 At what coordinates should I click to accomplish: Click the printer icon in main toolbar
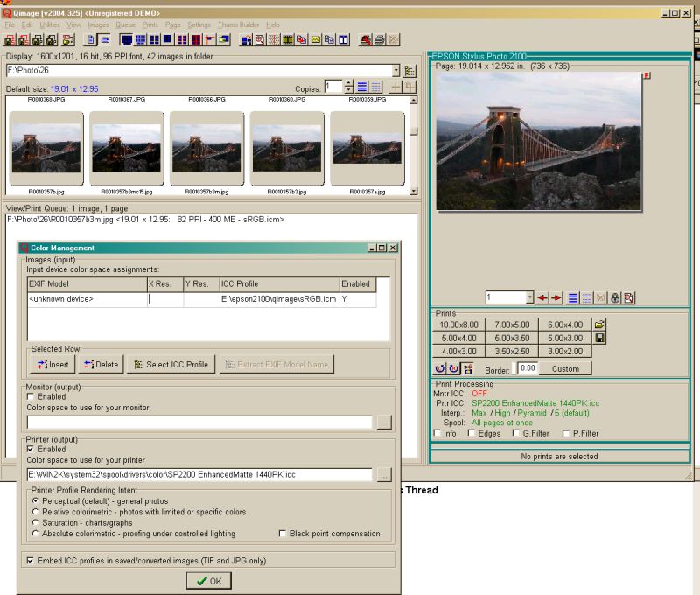[x=379, y=39]
